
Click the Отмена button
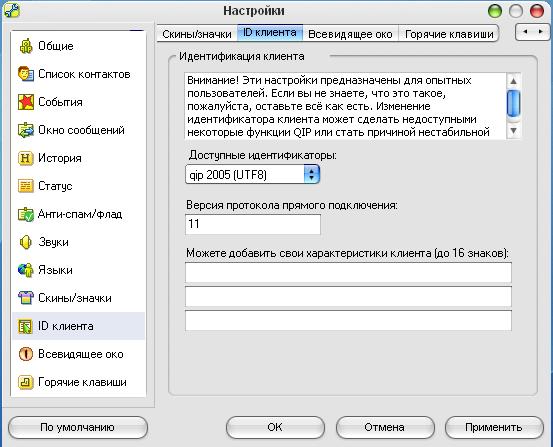click(x=385, y=427)
